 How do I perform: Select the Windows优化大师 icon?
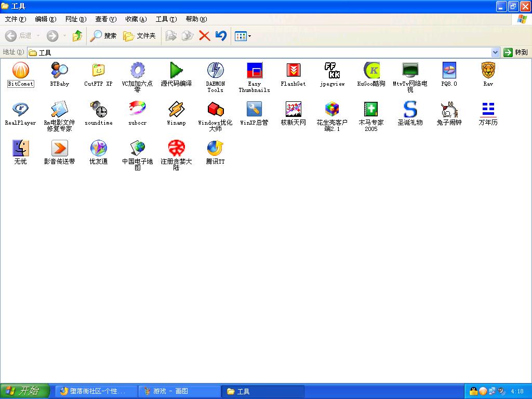click(215, 110)
